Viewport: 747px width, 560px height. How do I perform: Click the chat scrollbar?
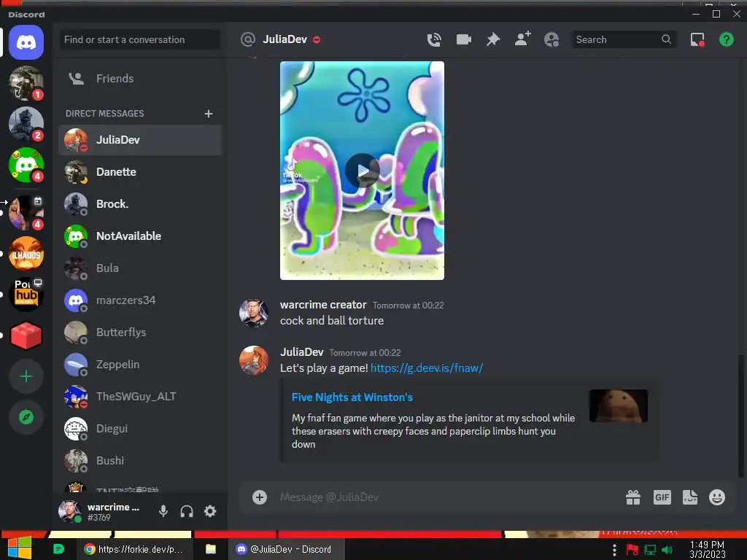point(740,415)
